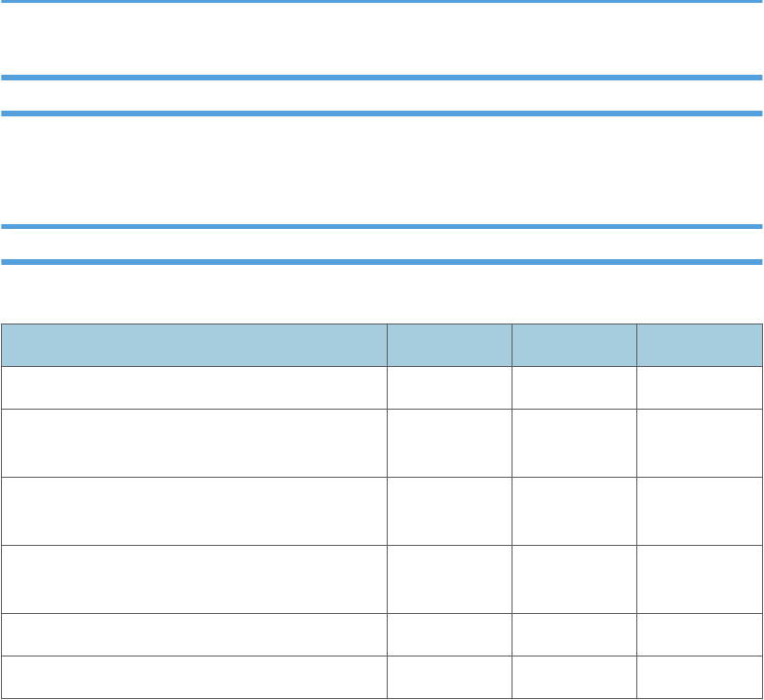Select the third blue header cell

coord(574,345)
